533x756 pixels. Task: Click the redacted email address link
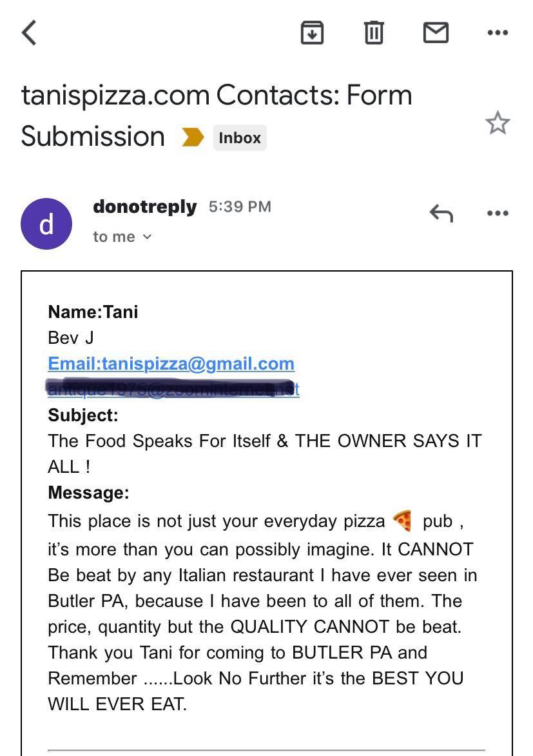[173, 388]
